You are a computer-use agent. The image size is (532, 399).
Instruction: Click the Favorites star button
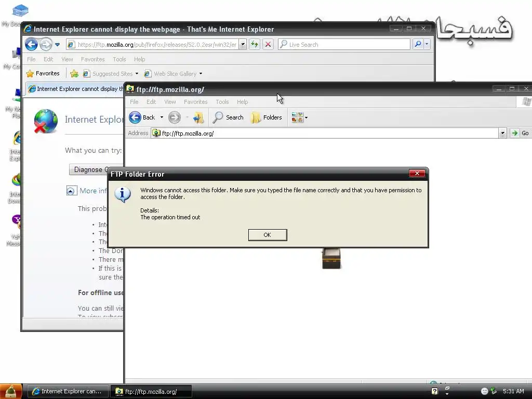[x=43, y=73]
